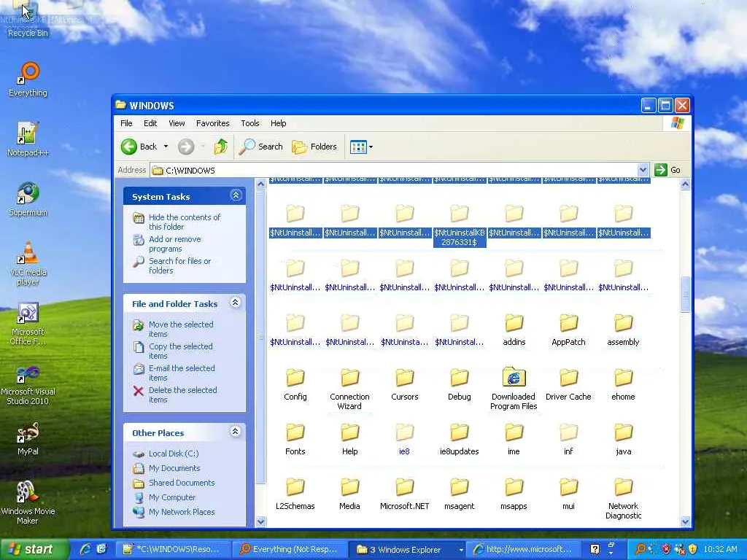This screenshot has width=747, height=560.
Task: Collapse the File and Folder Tasks panel
Action: (236, 303)
